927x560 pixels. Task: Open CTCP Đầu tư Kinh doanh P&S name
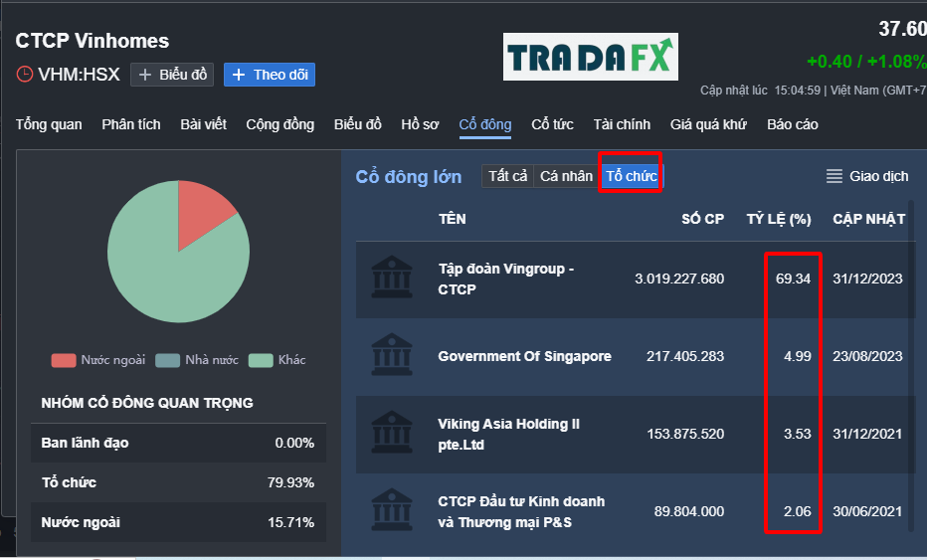tap(521, 511)
